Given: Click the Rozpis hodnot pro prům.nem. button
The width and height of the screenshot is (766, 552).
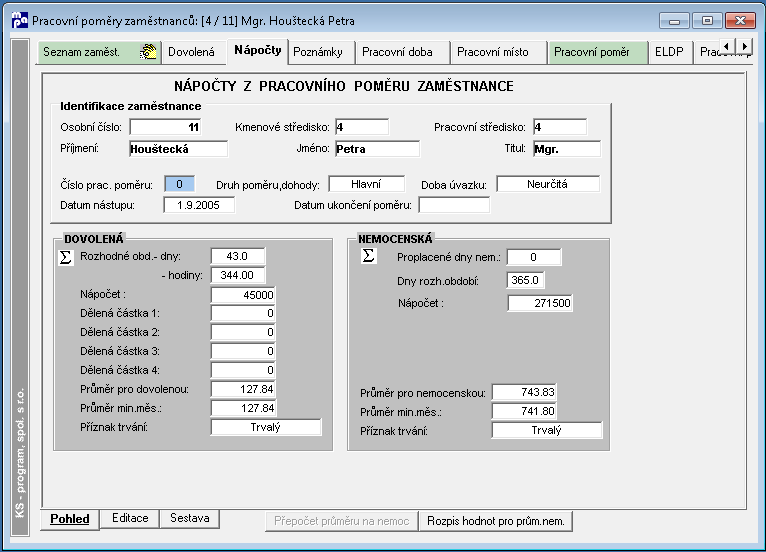Looking at the screenshot, I should [495, 521].
